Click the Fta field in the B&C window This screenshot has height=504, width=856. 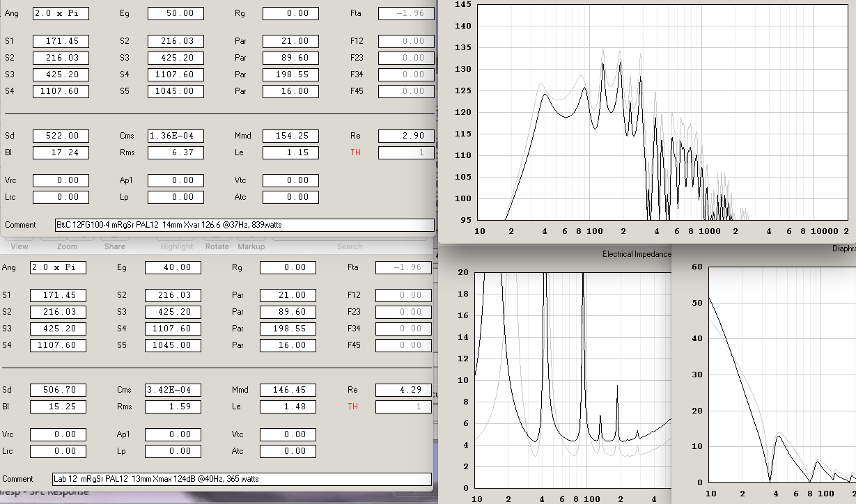click(x=406, y=13)
